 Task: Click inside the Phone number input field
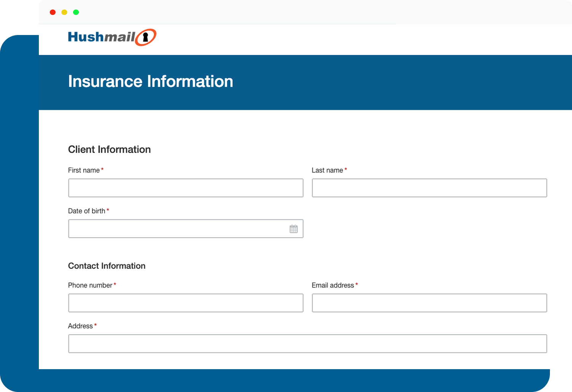coord(185,303)
